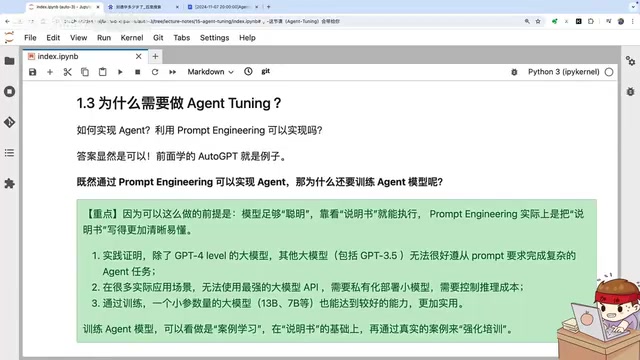Click the green 【重点】 highlighted paragraph
The width and height of the screenshot is (640, 360).
click(x=334, y=222)
